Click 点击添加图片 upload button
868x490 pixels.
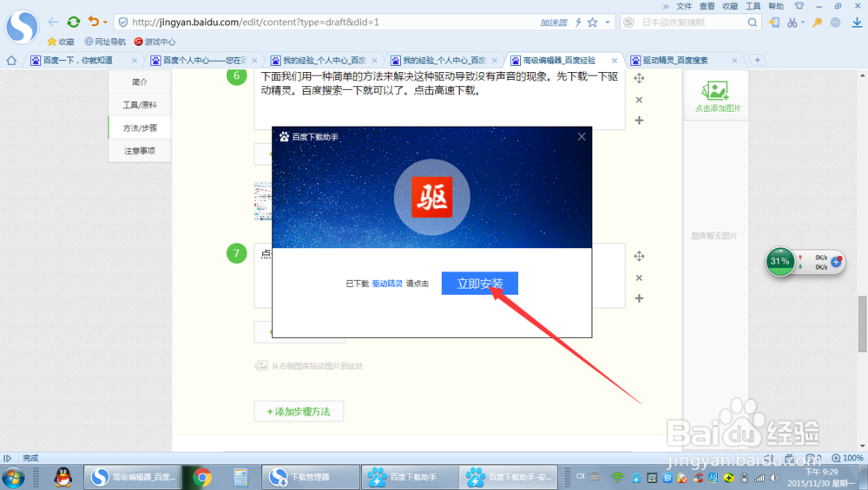717,95
